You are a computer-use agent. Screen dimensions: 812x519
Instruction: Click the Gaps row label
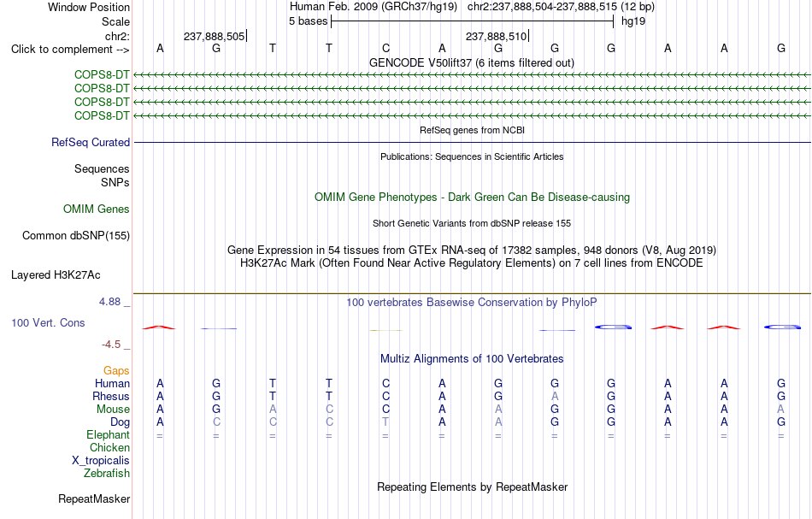(x=116, y=370)
